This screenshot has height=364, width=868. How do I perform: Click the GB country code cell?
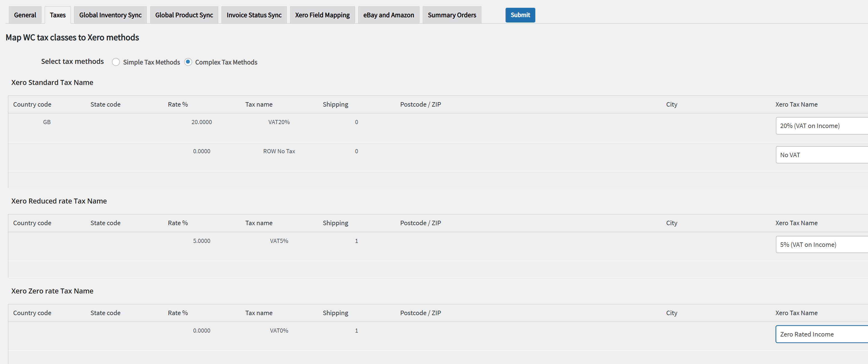(x=47, y=122)
